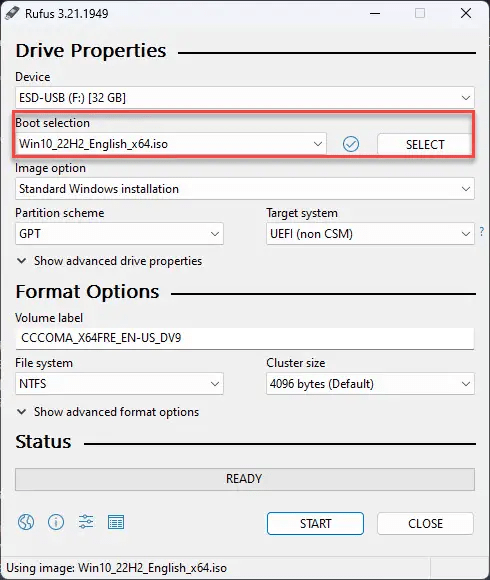
Task: Open the settings sliders icon
Action: point(86,522)
